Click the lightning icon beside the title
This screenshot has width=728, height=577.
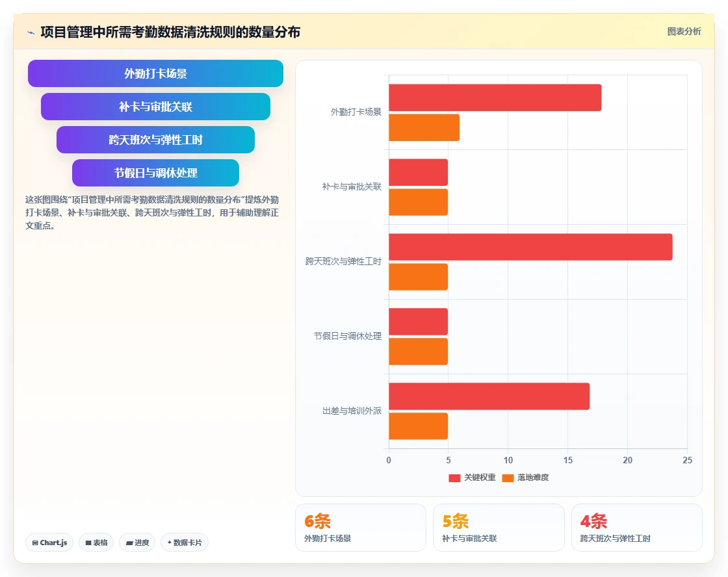pyautogui.click(x=31, y=32)
